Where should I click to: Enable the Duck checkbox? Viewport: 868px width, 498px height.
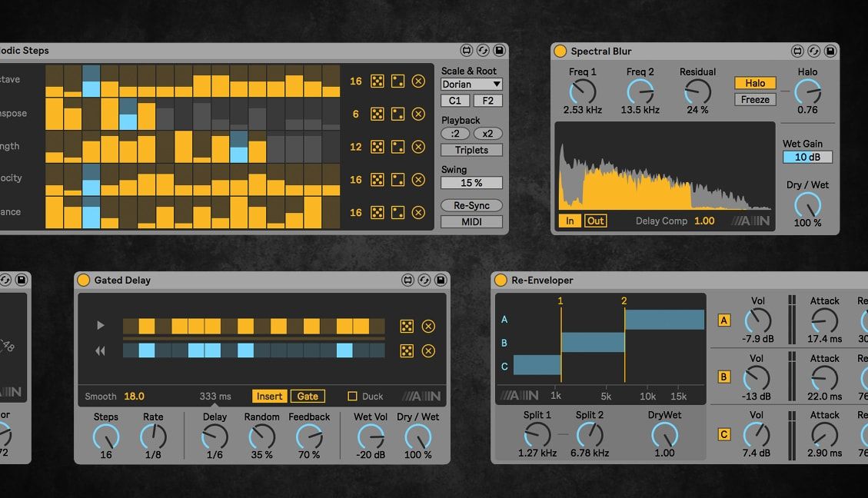coord(352,397)
